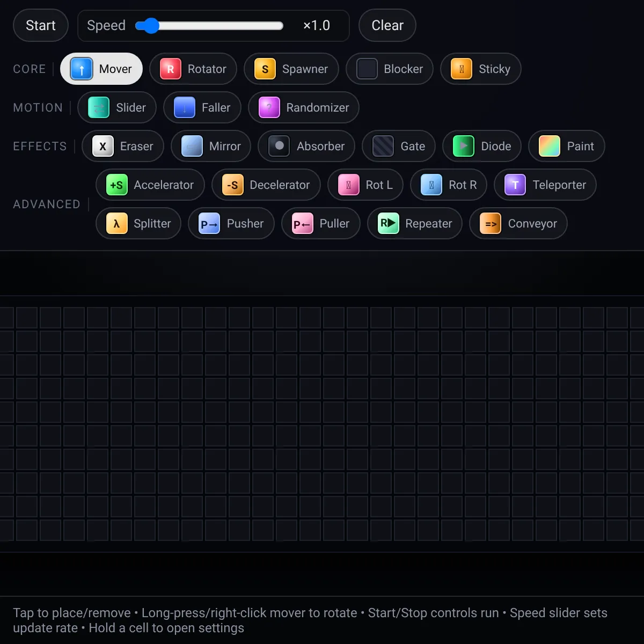Select the Faller cell tool
644x644 pixels.
point(202,107)
